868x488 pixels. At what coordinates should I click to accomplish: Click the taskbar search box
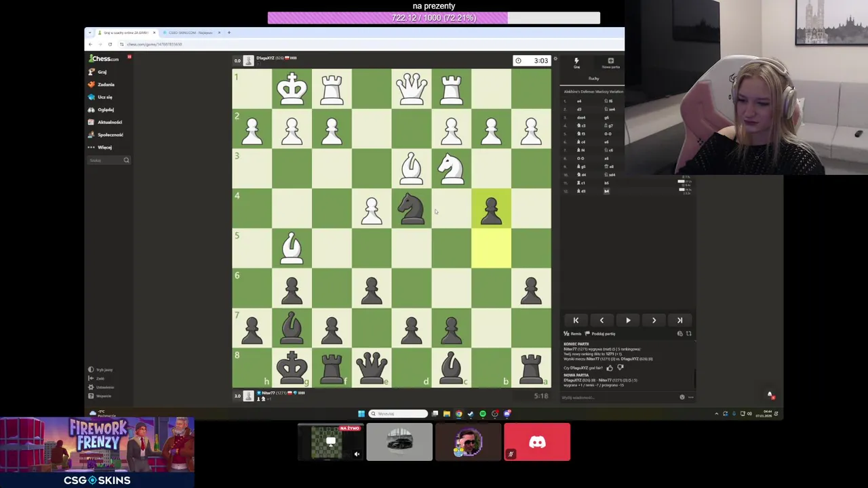pyautogui.click(x=399, y=413)
